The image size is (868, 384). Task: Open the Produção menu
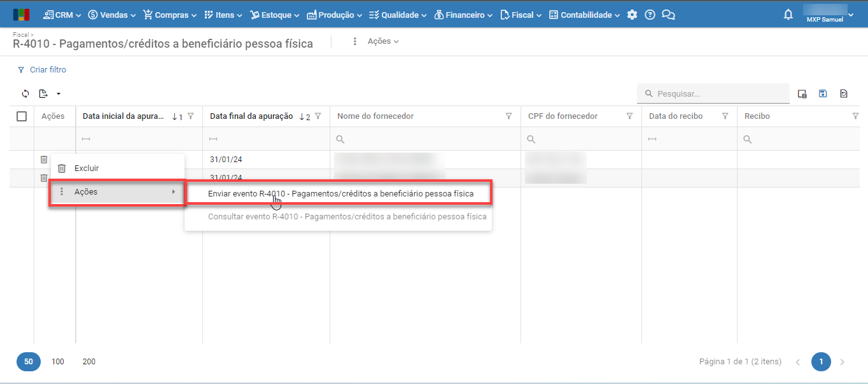[335, 15]
